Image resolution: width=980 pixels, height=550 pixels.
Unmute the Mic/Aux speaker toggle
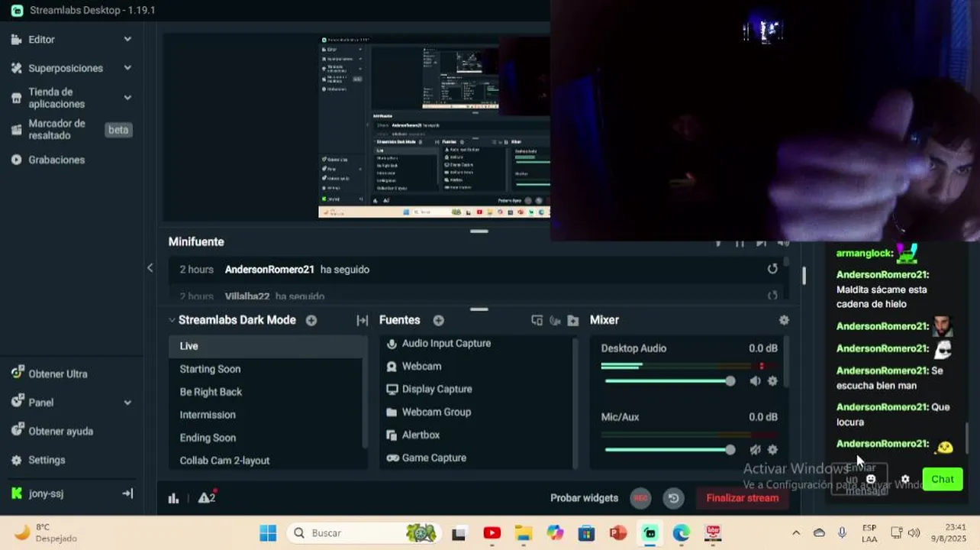(x=755, y=450)
